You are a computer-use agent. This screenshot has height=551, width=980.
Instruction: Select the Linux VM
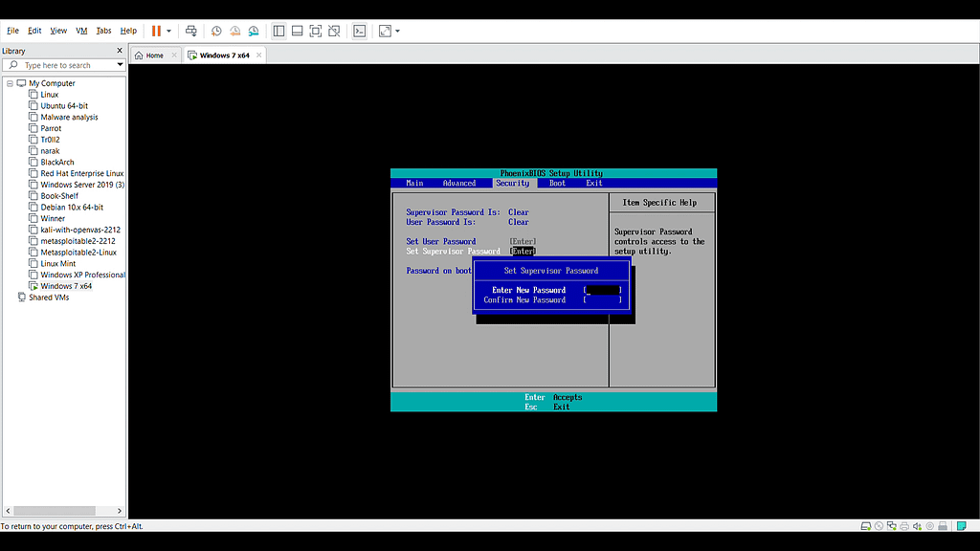pos(50,95)
